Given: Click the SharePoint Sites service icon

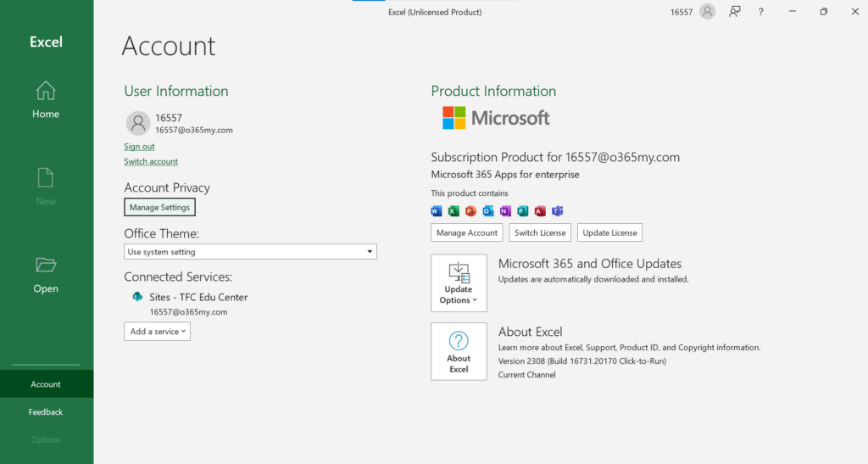Looking at the screenshot, I should (137, 297).
